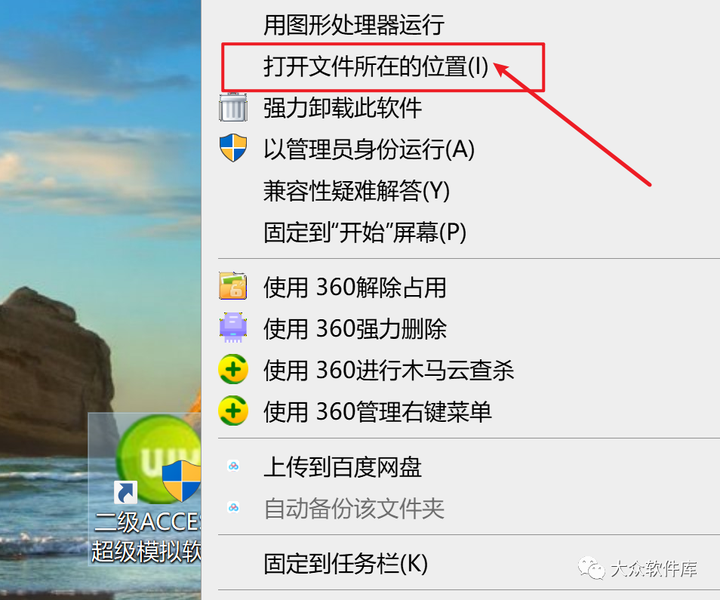Select 强力卸载此软件 option
Image resolution: width=720 pixels, height=600 pixels.
coord(461,108)
